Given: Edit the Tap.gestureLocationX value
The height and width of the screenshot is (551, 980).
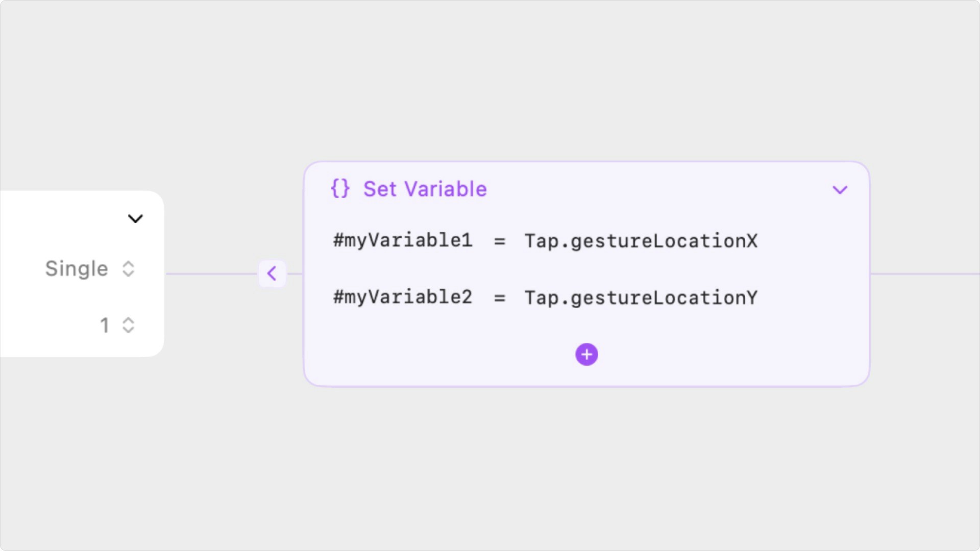Looking at the screenshot, I should pyautogui.click(x=641, y=241).
